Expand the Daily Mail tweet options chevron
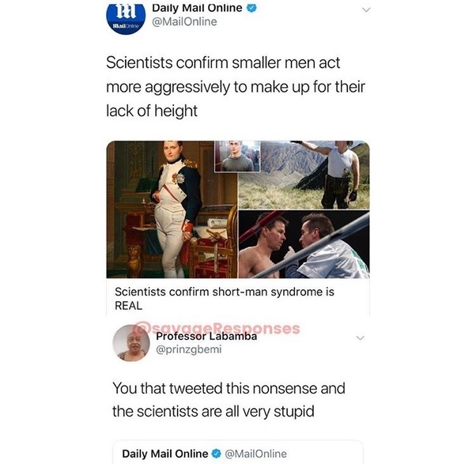 366,10
